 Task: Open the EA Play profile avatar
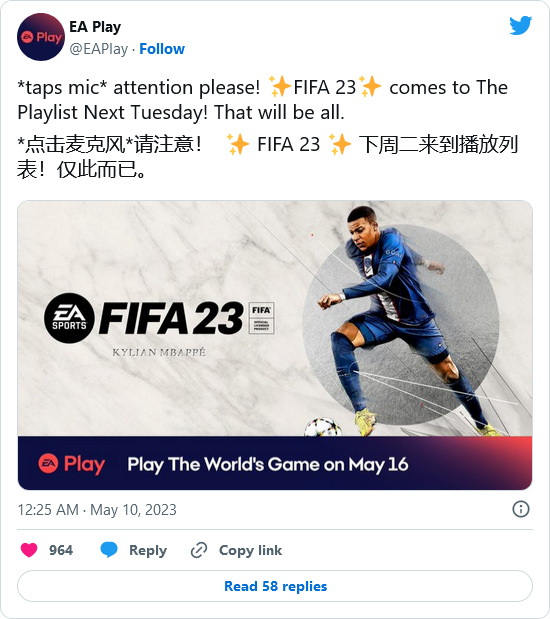[41, 37]
